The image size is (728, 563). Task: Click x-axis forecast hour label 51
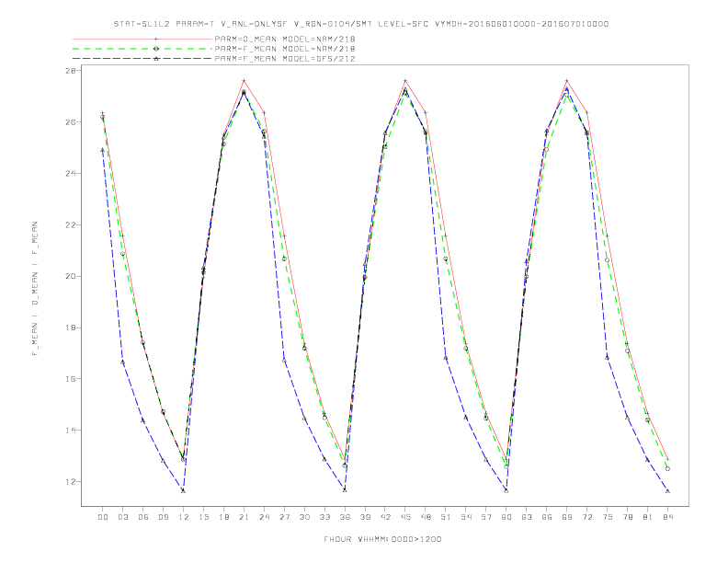(x=446, y=517)
